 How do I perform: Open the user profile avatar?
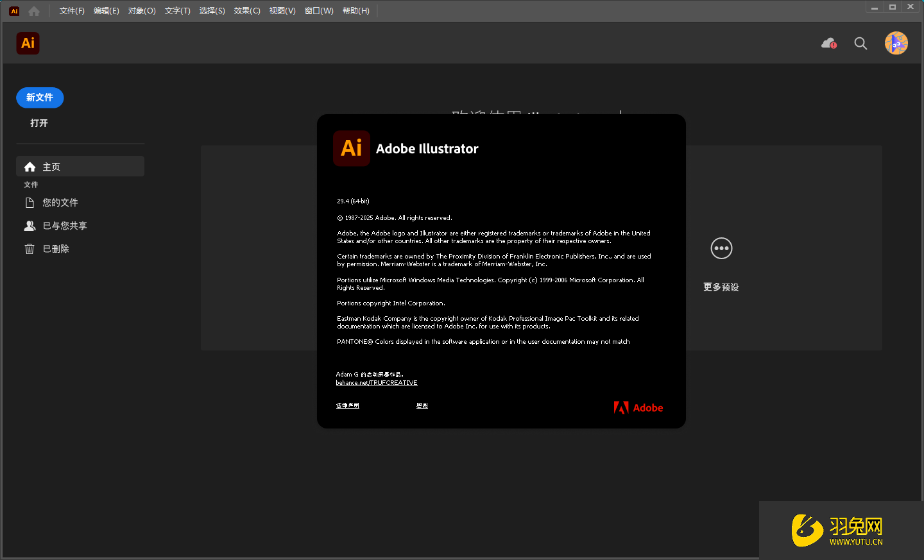[896, 43]
